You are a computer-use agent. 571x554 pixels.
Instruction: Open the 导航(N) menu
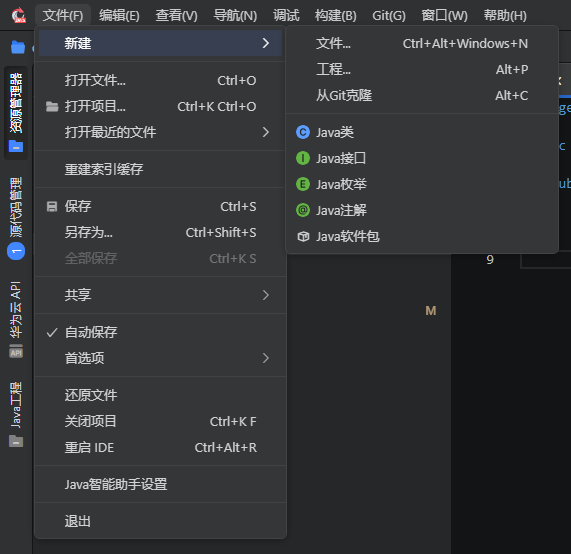[x=235, y=16]
